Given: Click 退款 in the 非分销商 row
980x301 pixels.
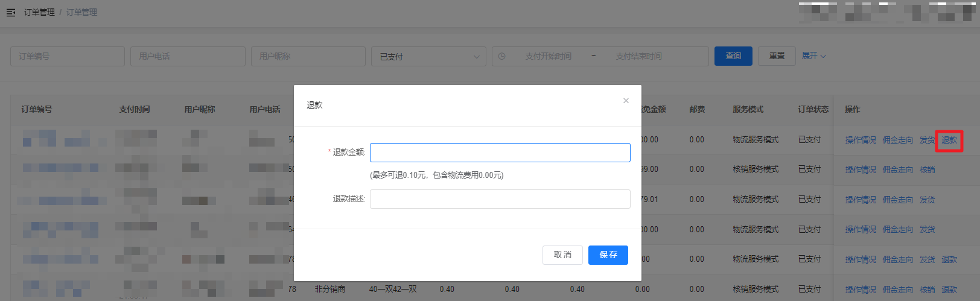Looking at the screenshot, I should coord(949,290).
